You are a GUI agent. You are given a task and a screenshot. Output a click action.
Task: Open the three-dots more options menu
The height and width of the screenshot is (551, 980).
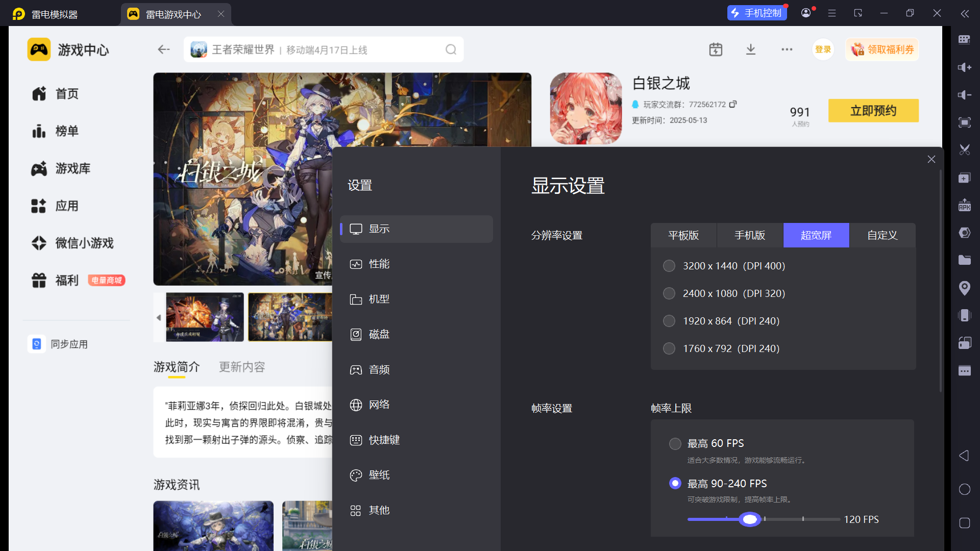coord(787,49)
